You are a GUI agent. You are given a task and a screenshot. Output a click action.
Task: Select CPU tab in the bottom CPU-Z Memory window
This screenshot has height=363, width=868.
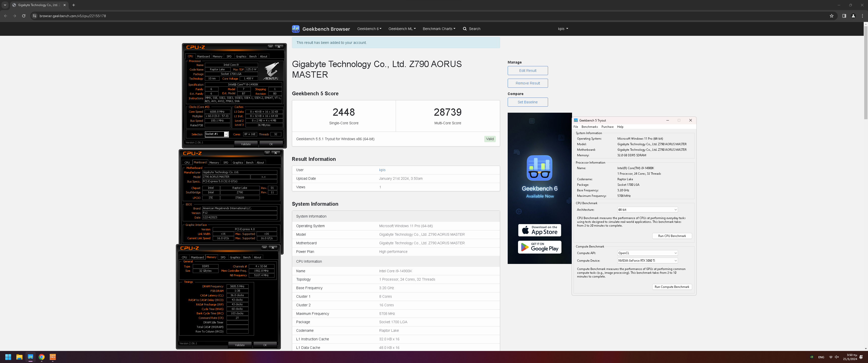tap(184, 258)
